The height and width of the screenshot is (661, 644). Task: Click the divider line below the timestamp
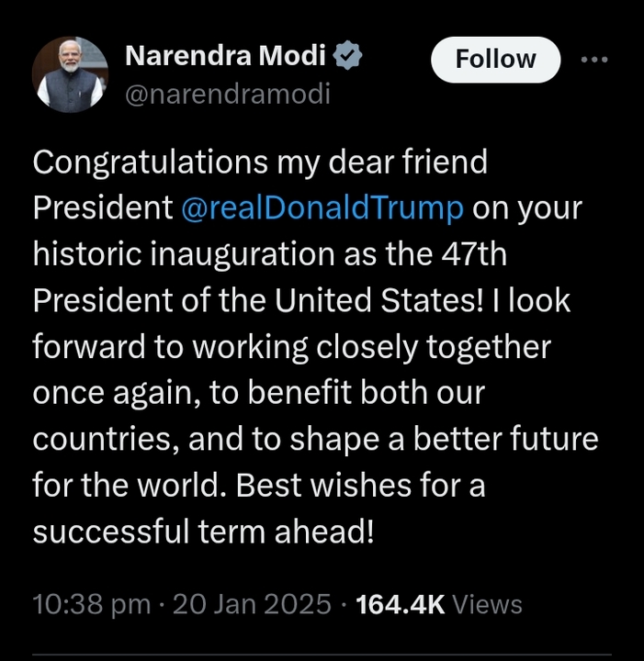322,655
